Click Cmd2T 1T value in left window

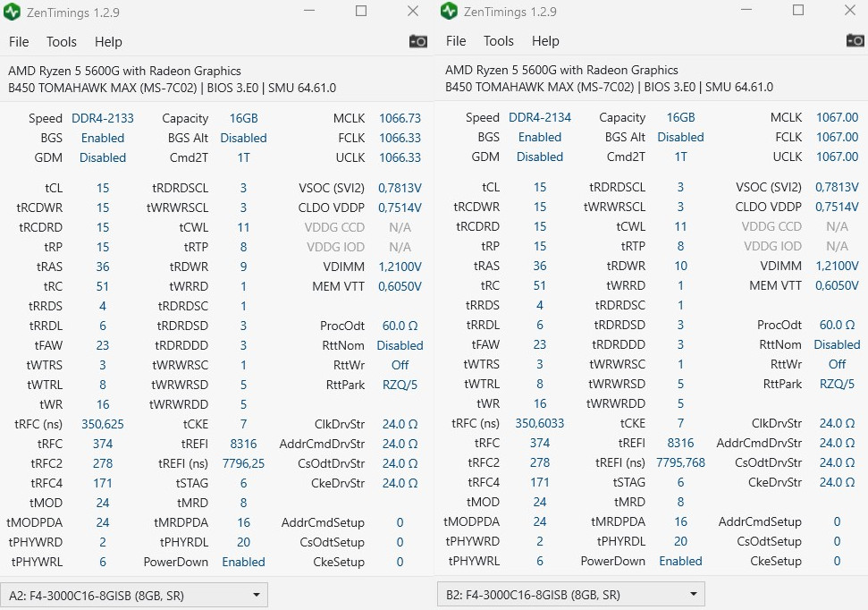tap(243, 158)
